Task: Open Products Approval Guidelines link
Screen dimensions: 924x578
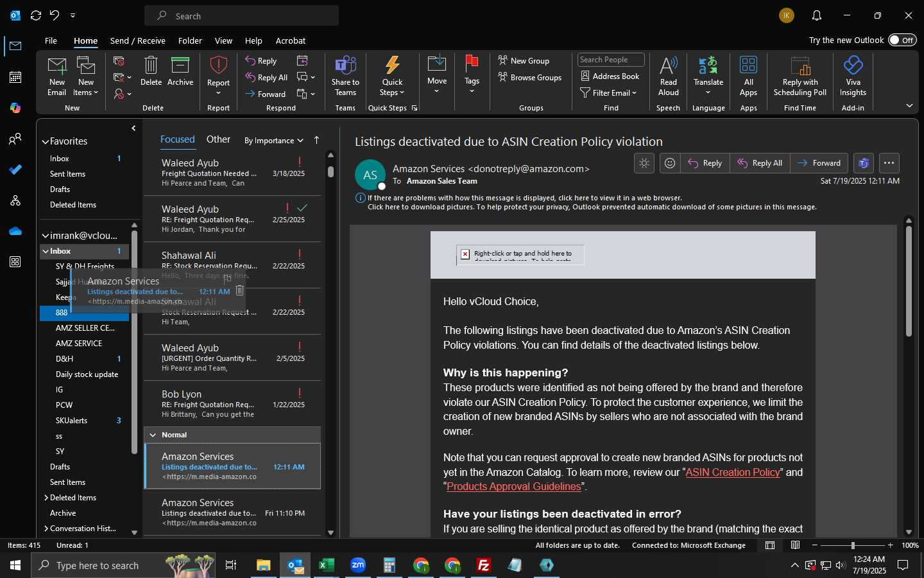Action: pos(513,486)
